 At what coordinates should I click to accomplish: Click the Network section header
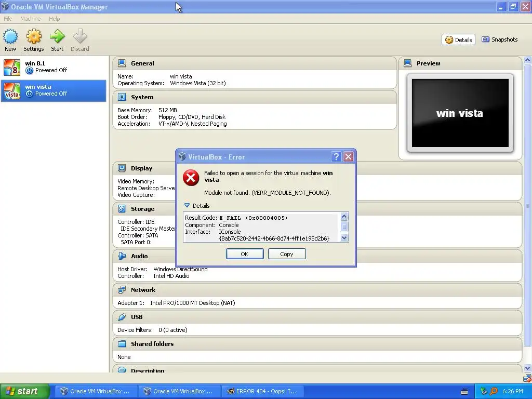317,290
